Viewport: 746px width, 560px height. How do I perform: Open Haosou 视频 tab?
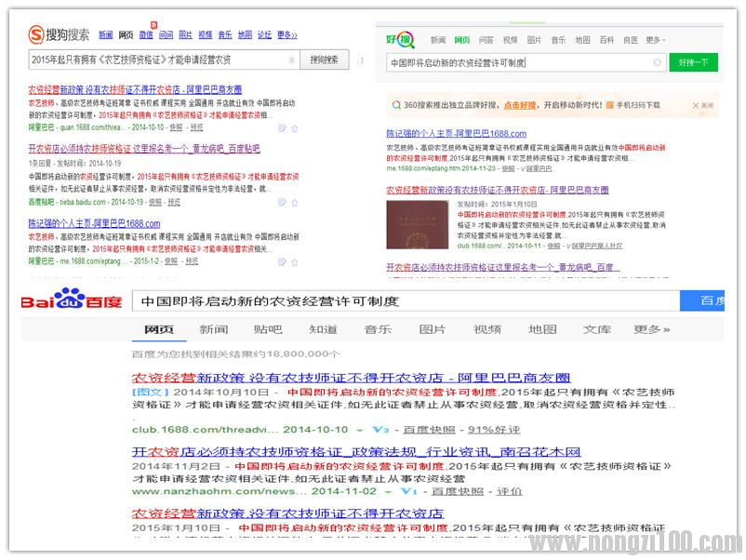click(x=510, y=40)
